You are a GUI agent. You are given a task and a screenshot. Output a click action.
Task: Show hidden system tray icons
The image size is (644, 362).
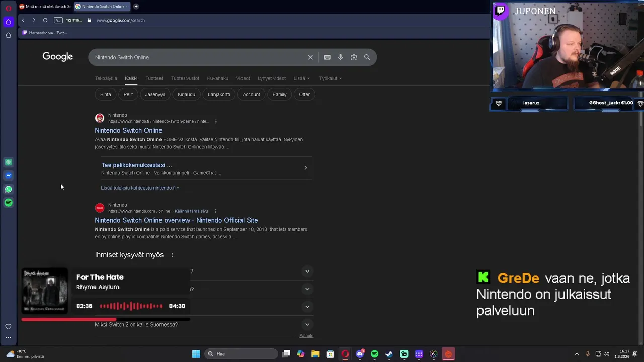coord(577,354)
